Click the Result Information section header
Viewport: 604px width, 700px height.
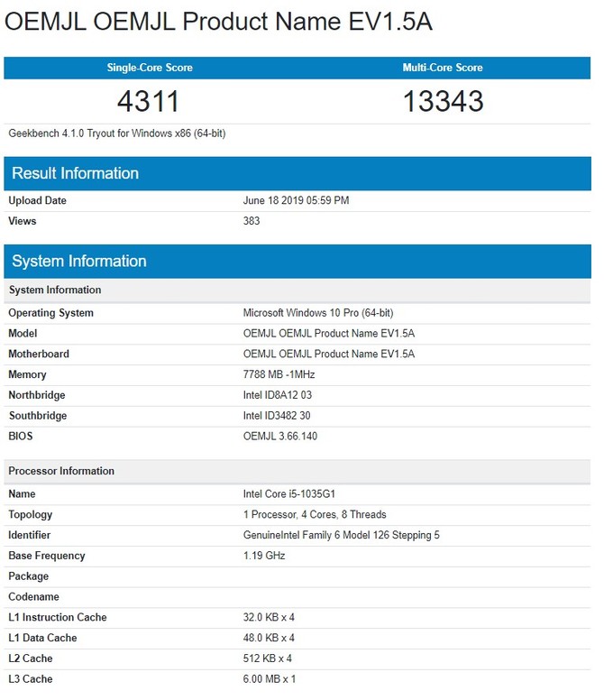click(x=297, y=173)
